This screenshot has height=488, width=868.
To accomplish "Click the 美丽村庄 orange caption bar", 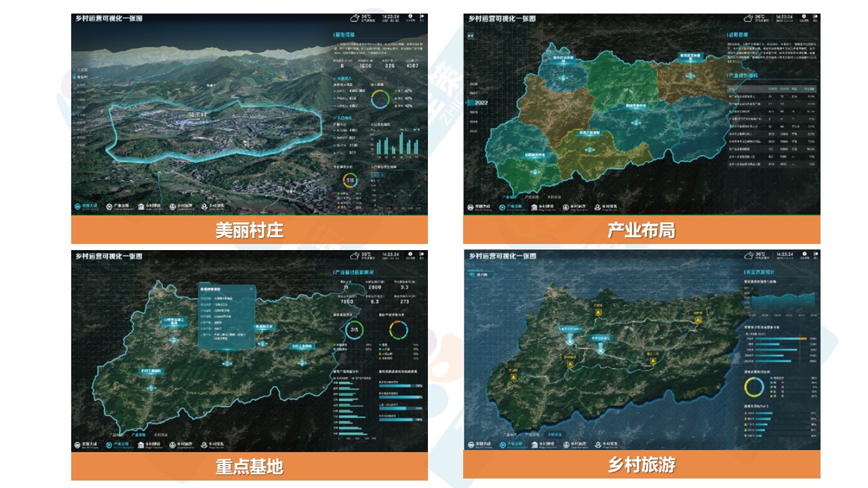I will click(249, 230).
